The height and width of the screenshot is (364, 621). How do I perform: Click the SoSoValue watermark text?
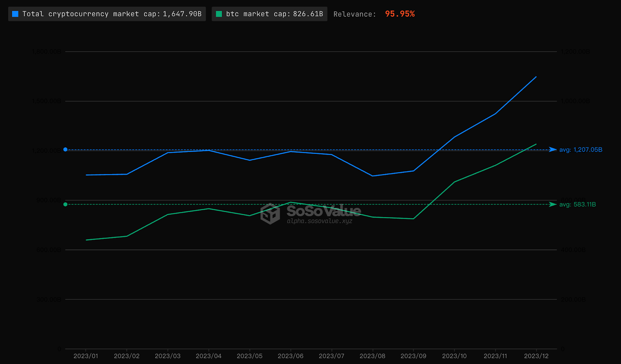[x=324, y=211]
